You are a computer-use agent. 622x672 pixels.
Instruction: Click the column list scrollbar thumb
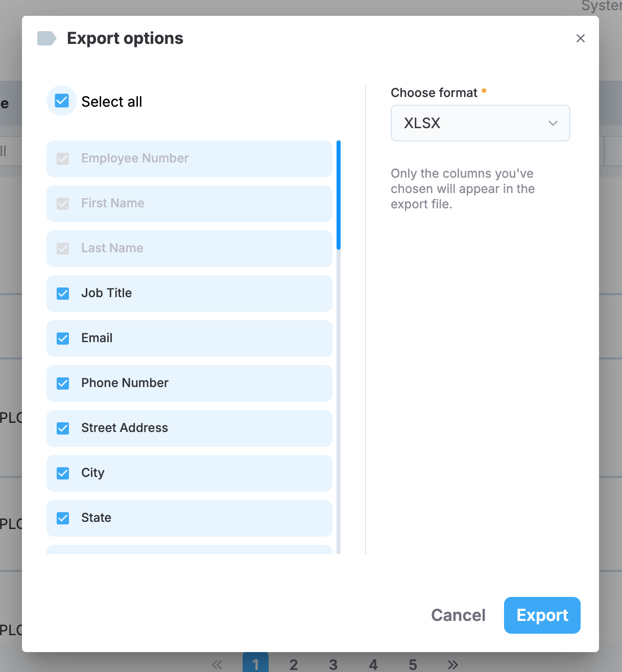(x=339, y=195)
